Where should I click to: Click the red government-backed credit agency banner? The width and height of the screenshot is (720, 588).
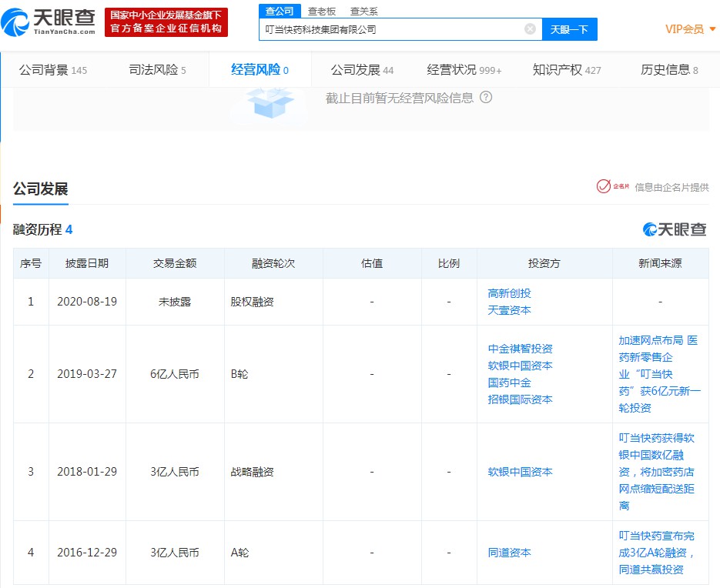coord(166,22)
